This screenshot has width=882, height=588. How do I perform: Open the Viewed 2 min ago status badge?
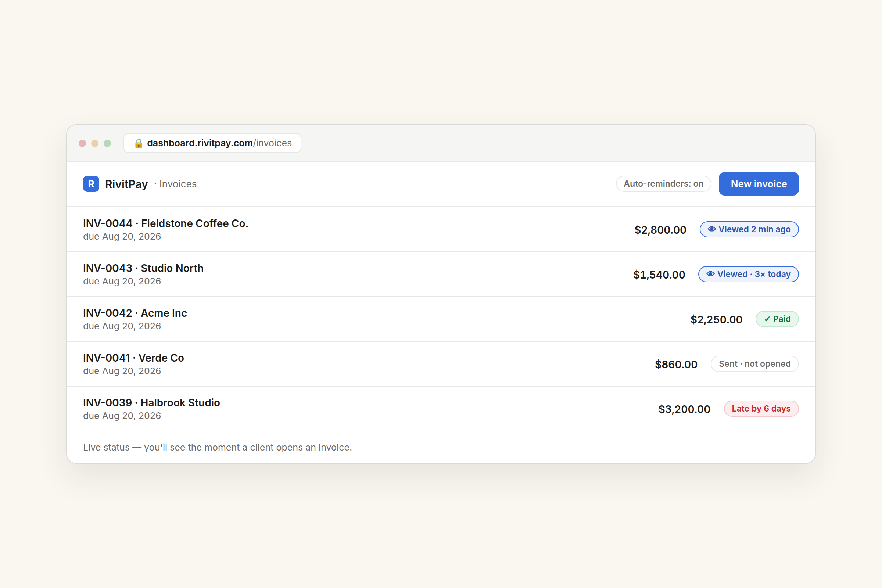(x=749, y=229)
